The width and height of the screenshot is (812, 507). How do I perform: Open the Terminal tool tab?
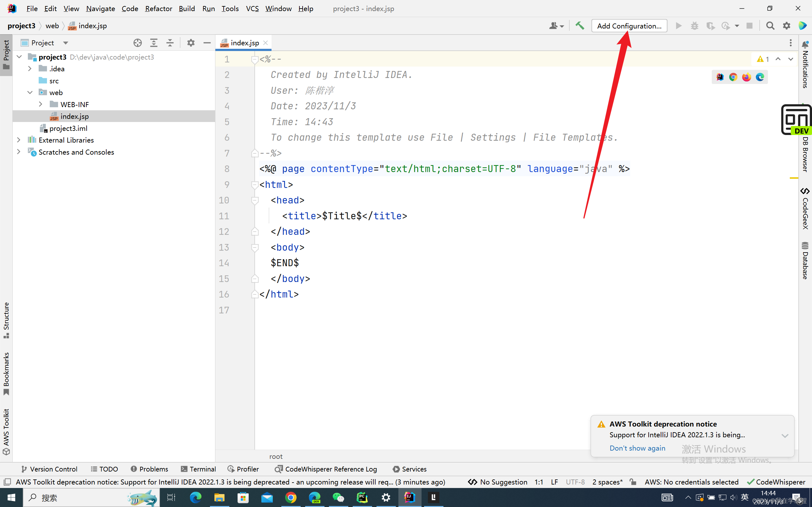(x=198, y=469)
